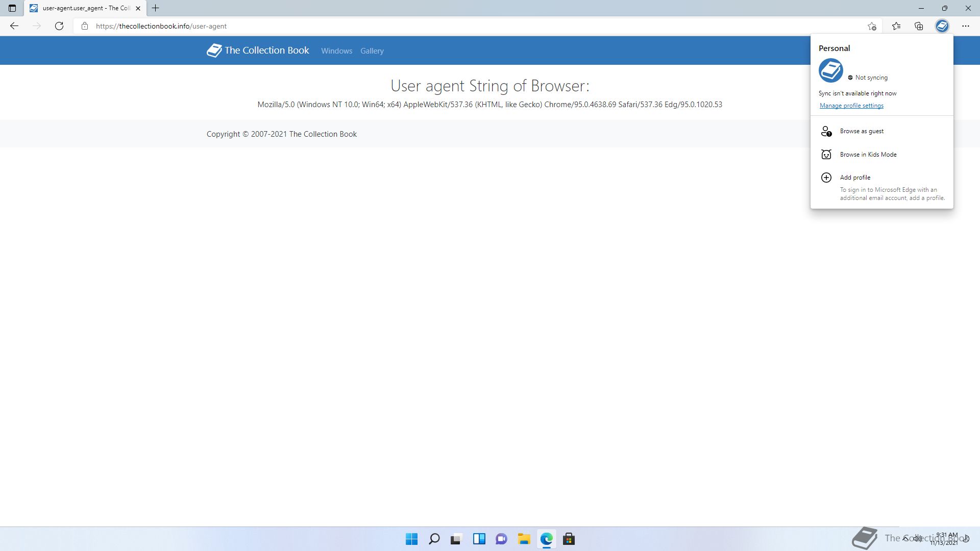Open the Gallery navigation link
Screen dimensions: 980x551
372,51
